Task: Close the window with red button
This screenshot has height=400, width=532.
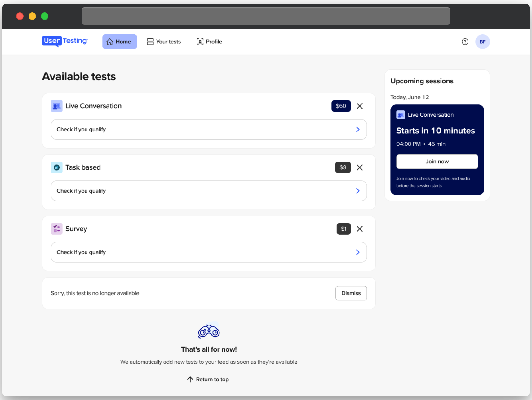Action: [x=20, y=16]
